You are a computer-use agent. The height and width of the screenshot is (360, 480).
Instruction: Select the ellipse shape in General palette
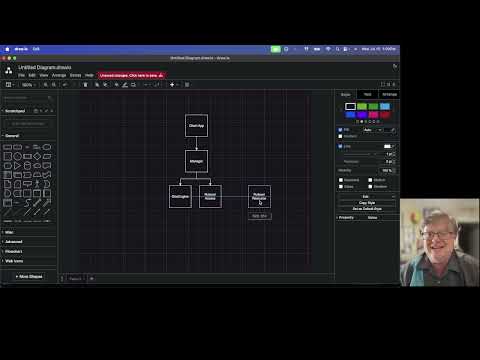pyautogui.click(x=47, y=147)
